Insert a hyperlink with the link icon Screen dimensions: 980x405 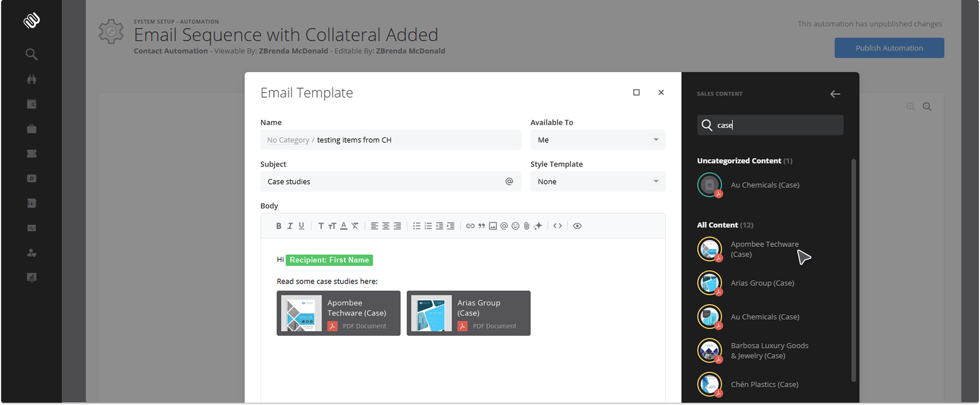point(470,225)
